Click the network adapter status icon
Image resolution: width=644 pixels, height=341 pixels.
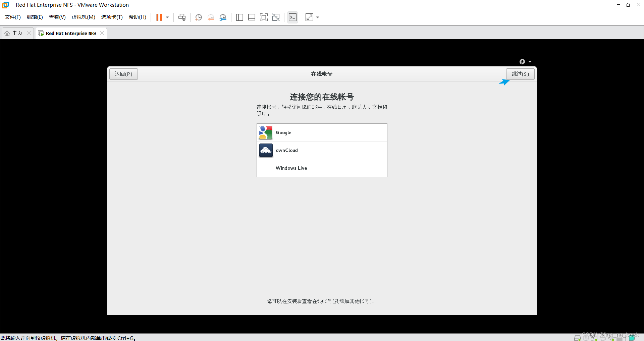point(594,338)
